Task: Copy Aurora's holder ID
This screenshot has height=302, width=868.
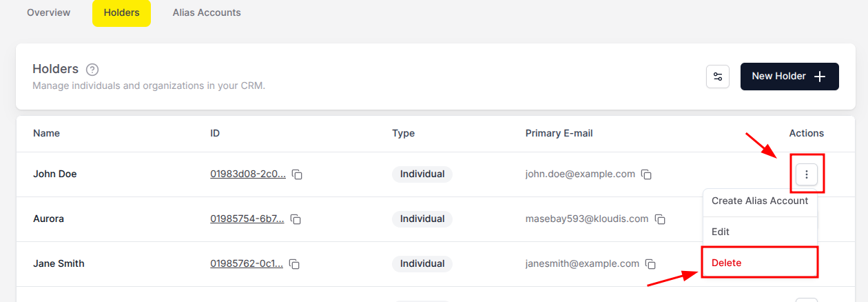Action: (x=296, y=219)
